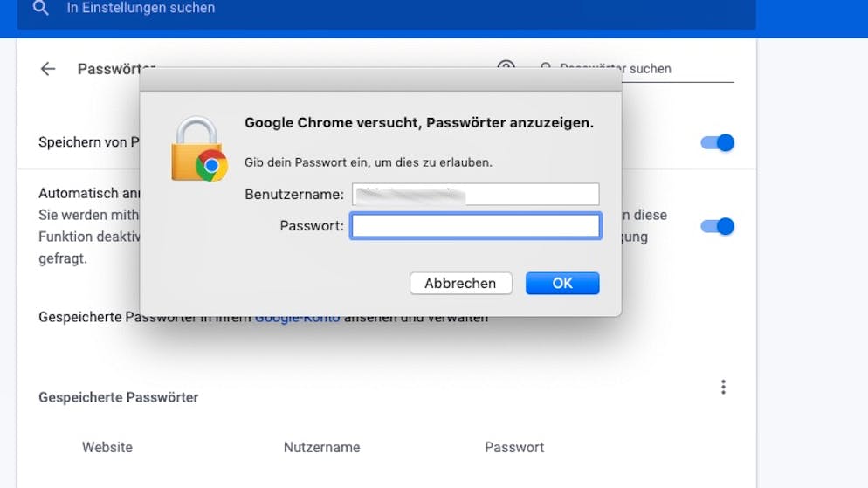Click the Gespeicherte Passwörter section heading
The width and height of the screenshot is (868, 488).
[119, 397]
